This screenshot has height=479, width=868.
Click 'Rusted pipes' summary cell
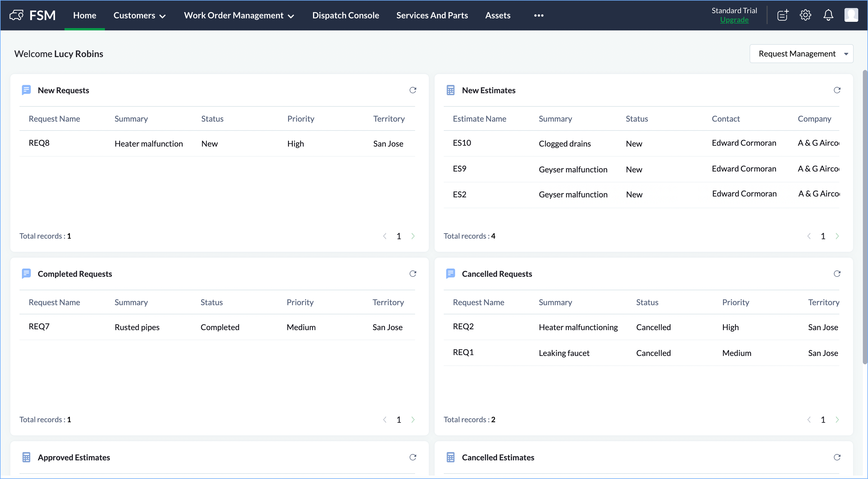click(137, 327)
